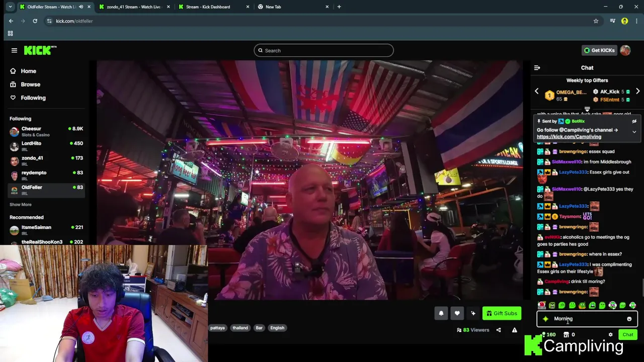The height and width of the screenshot is (362, 644).
Task: Click the pattaya tag
Action: pyautogui.click(x=217, y=328)
